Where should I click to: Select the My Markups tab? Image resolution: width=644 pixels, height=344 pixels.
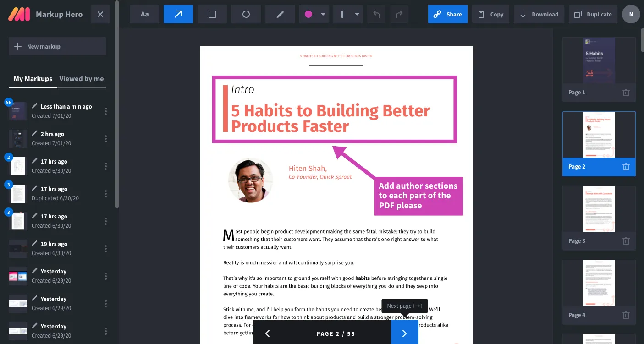33,79
